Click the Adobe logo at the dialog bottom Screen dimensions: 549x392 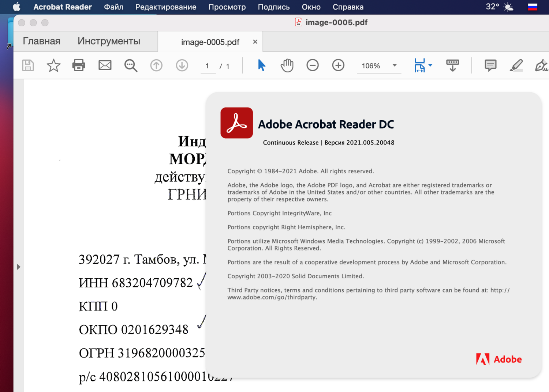pos(499,359)
